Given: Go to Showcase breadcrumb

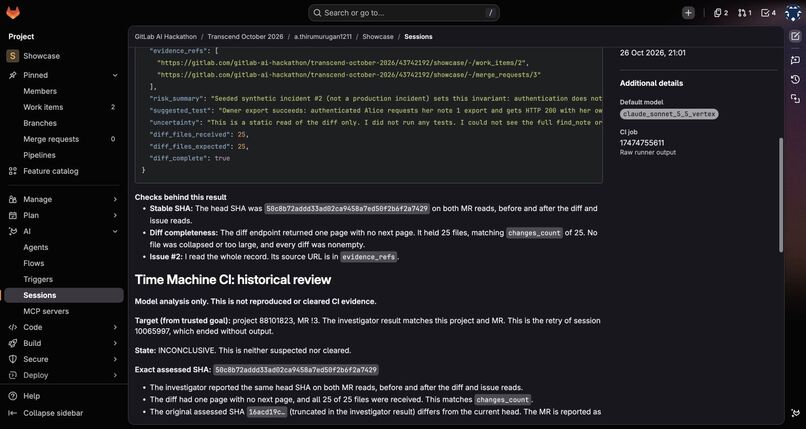Looking at the screenshot, I should pos(378,36).
